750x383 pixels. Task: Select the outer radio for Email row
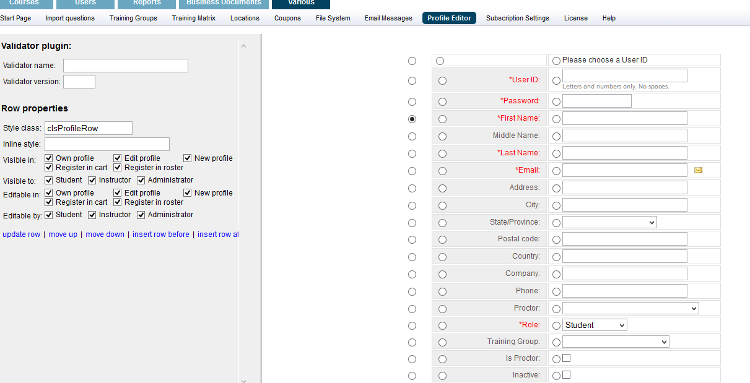[412, 171]
